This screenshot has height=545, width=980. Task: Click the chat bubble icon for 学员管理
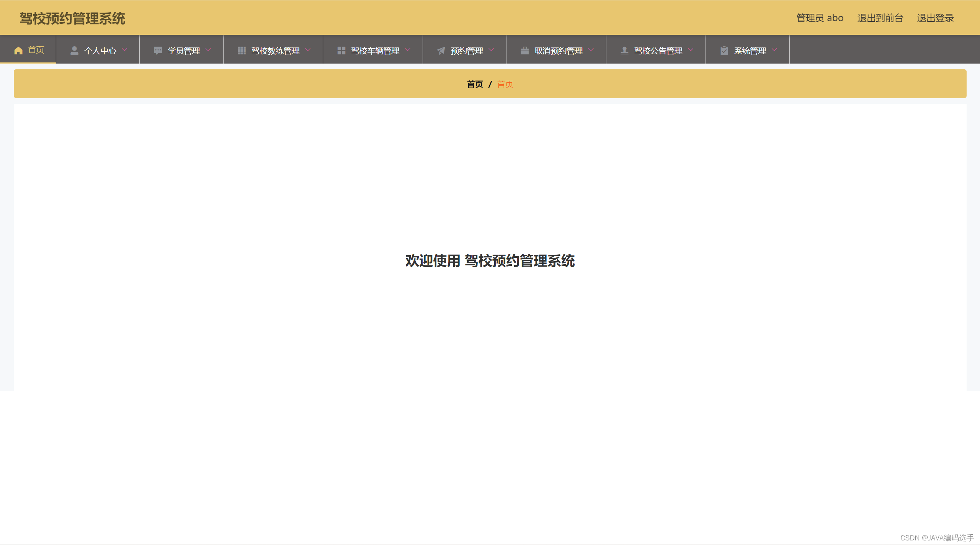(158, 50)
